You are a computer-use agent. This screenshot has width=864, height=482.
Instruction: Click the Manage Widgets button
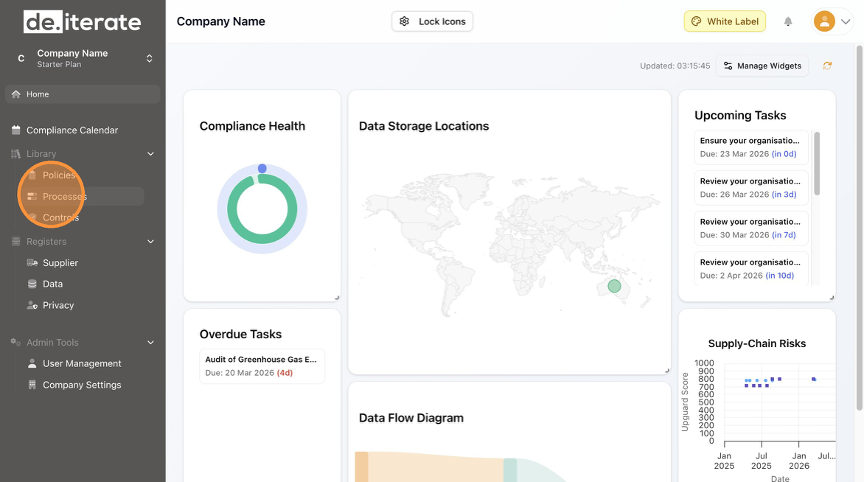[762, 66]
